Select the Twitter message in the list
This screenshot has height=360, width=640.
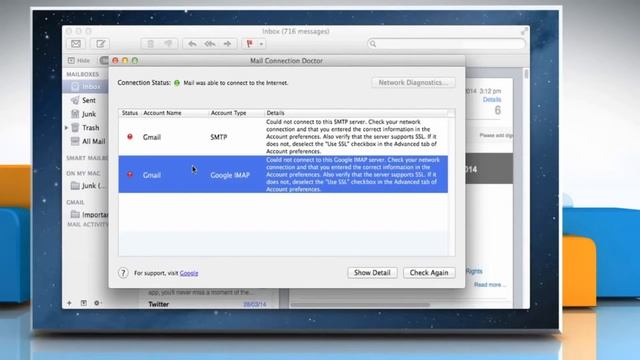(207, 304)
